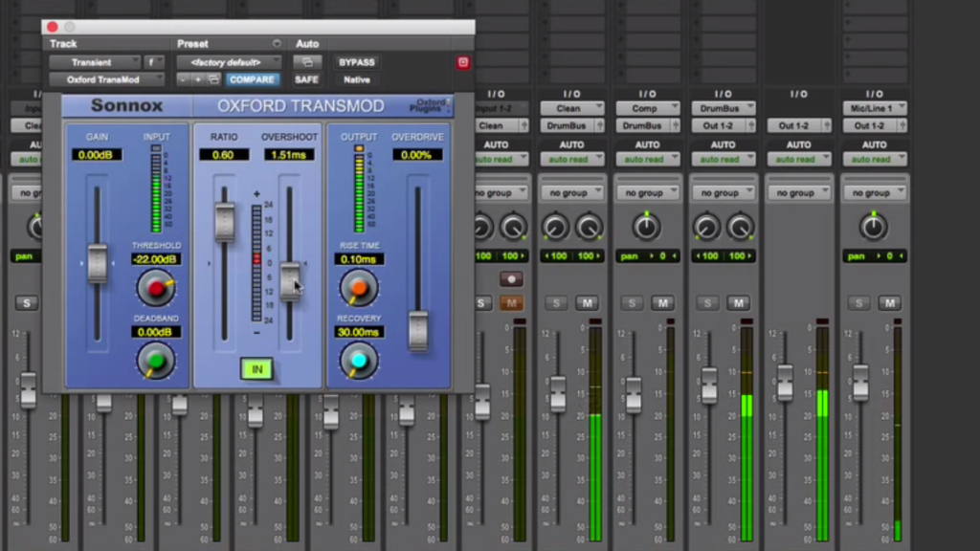Click the preset librarian icon beside COMPARE
This screenshot has height=551, width=980.
(x=213, y=80)
